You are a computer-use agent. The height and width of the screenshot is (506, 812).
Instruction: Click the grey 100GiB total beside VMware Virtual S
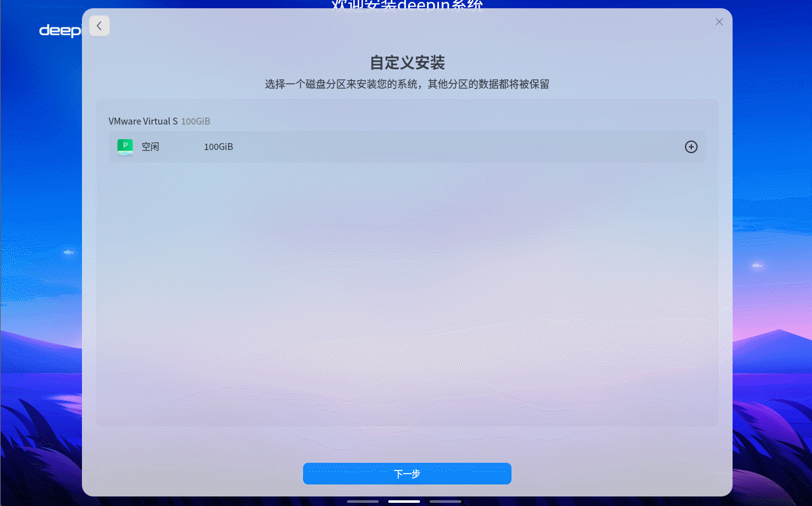click(x=196, y=121)
